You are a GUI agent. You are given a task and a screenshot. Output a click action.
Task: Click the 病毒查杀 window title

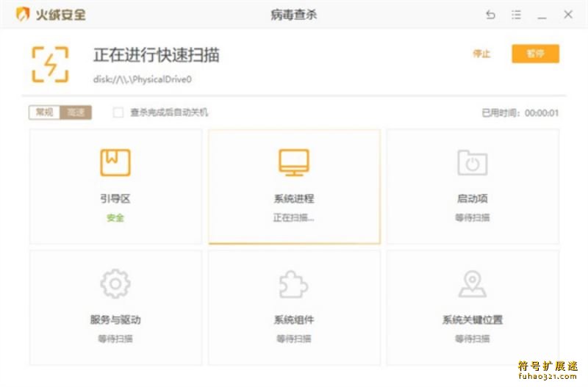click(x=293, y=15)
